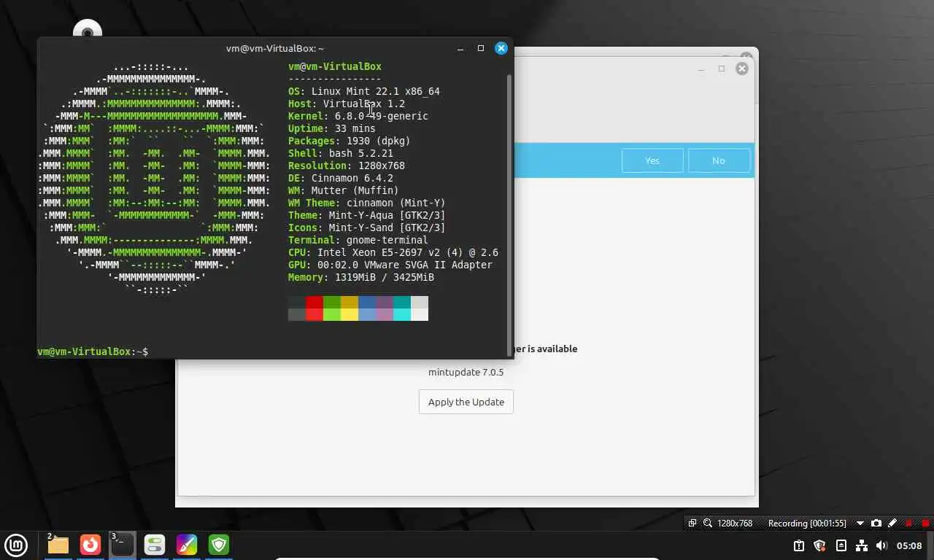Click the 'WM Theme: cinnamon (Mint-Y)' line

click(367, 203)
